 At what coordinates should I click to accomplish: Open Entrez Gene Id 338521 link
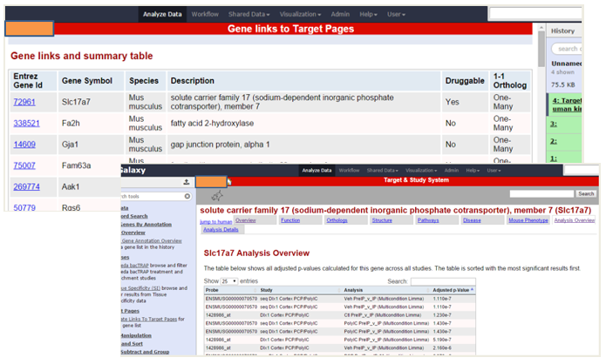pyautogui.click(x=27, y=124)
